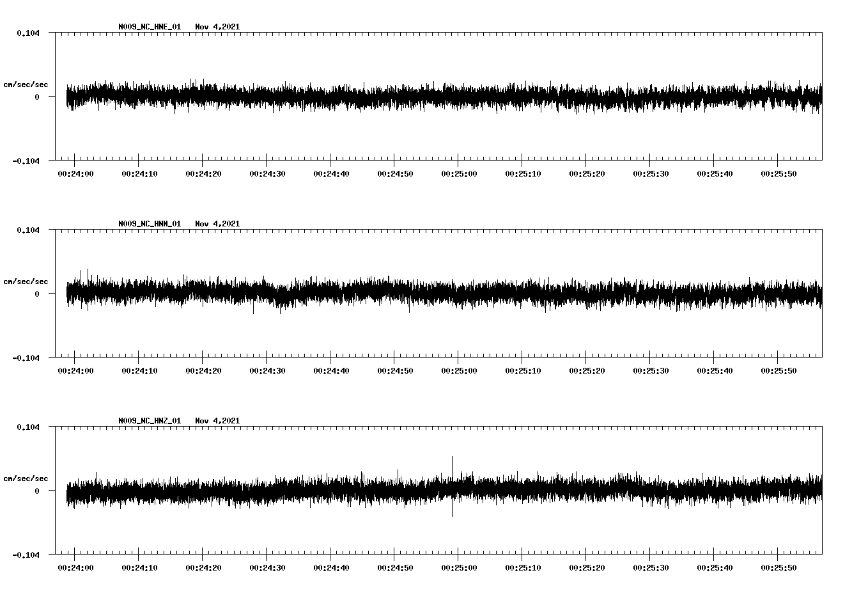The image size is (868, 591).
Task: Click the -0.104 lower limit on HNE plot
Action: (x=26, y=161)
